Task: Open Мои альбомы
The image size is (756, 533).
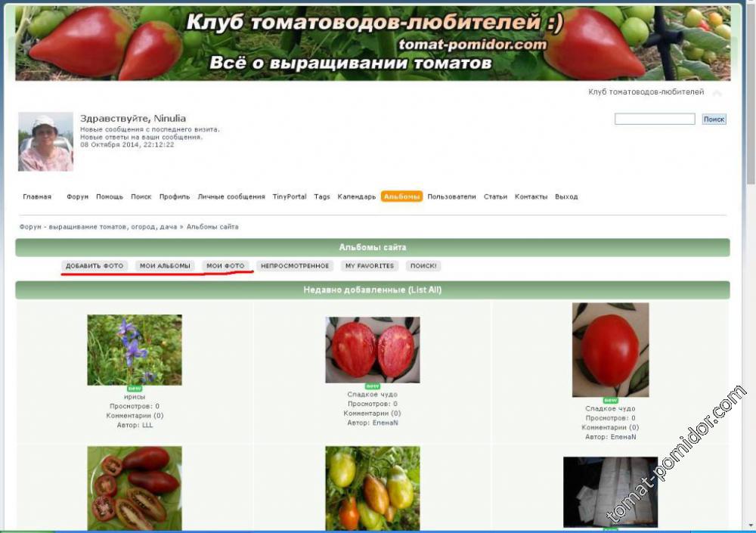Action: [x=163, y=266]
